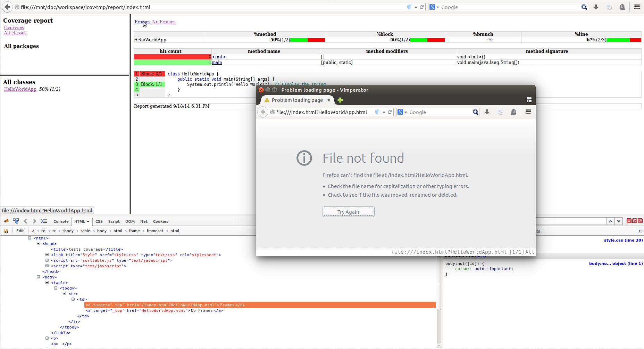The image size is (644, 349).
Task: Switch to the Firebug Net tab
Action: pos(144,221)
